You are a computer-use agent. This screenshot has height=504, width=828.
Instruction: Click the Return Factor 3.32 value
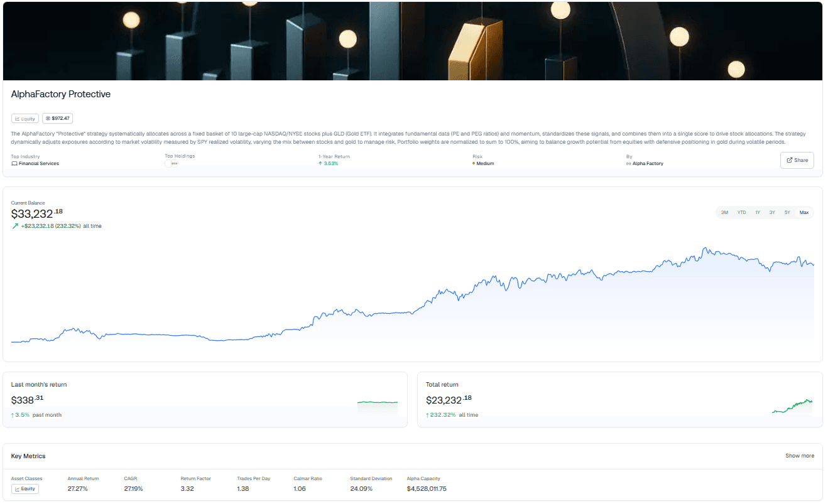point(187,489)
